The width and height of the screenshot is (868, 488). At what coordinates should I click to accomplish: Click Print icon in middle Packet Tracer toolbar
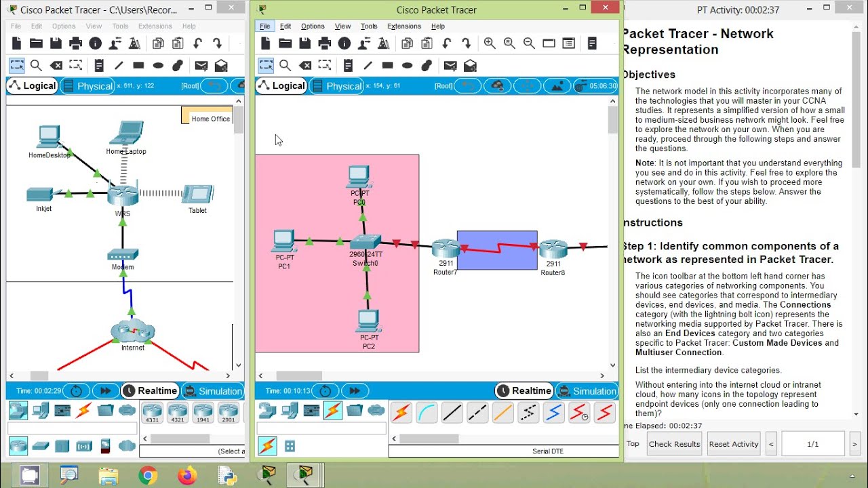(325, 43)
